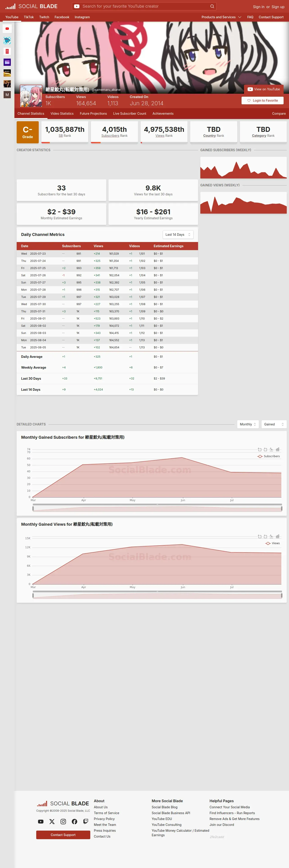Open the purple clapperboard channel icon in the sidebar
Image resolution: width=289 pixels, height=868 pixels.
click(x=7, y=62)
